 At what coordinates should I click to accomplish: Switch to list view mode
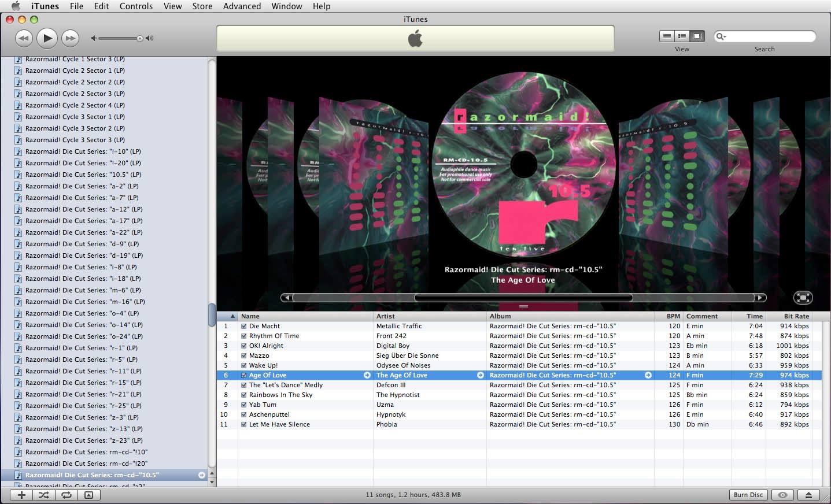(667, 36)
